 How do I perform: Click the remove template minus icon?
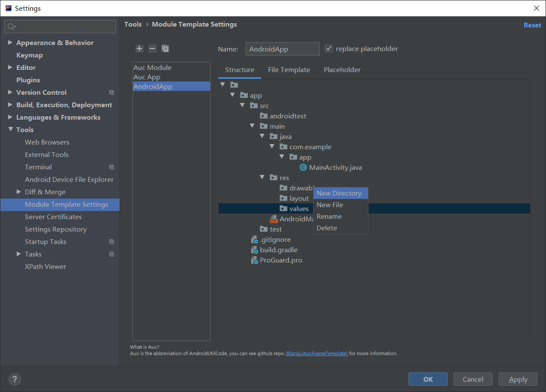pos(152,49)
